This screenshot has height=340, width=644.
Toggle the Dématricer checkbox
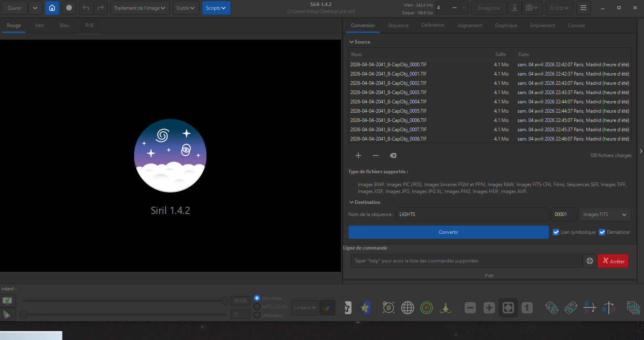602,232
